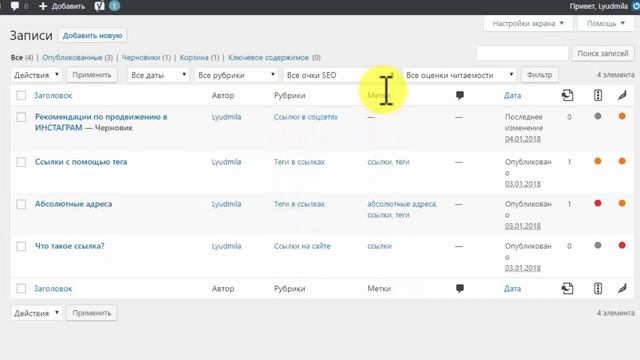Expand the 'Помощь' help panel
Image resolution: width=640 pixels, height=360 pixels.
point(606,24)
